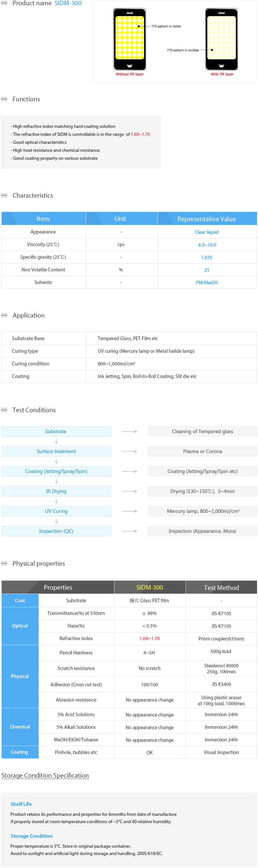The height and width of the screenshot is (868, 258).
Task: Click the 'Storage Condition Specification' underlined heading
Action: tap(45, 776)
